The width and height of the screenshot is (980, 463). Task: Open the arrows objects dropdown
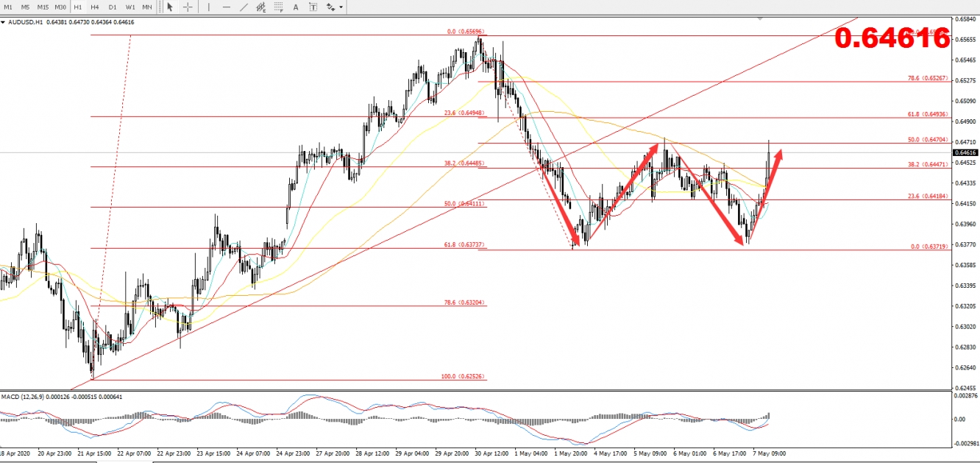(x=333, y=7)
